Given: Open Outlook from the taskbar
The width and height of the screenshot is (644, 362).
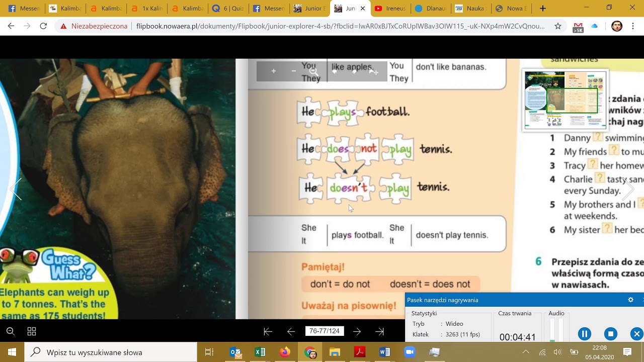Looking at the screenshot, I should (x=235, y=352).
